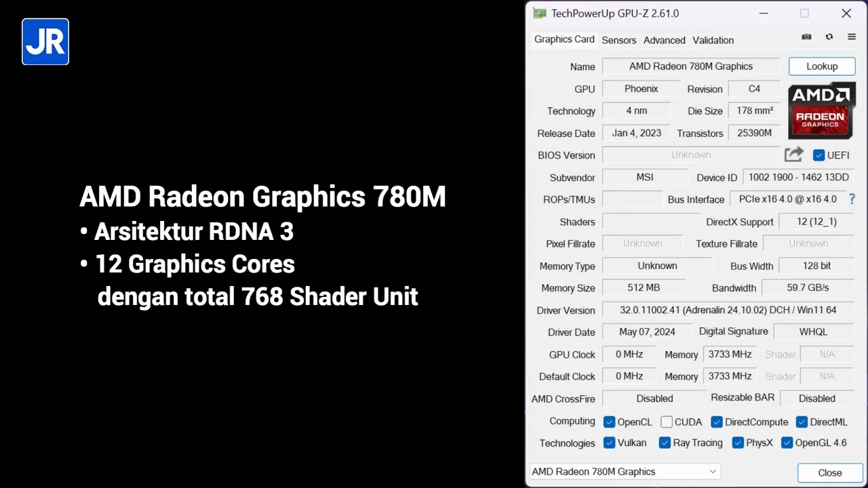This screenshot has width=868, height=488.
Task: Switch to the Validation tab
Action: pyautogui.click(x=713, y=40)
